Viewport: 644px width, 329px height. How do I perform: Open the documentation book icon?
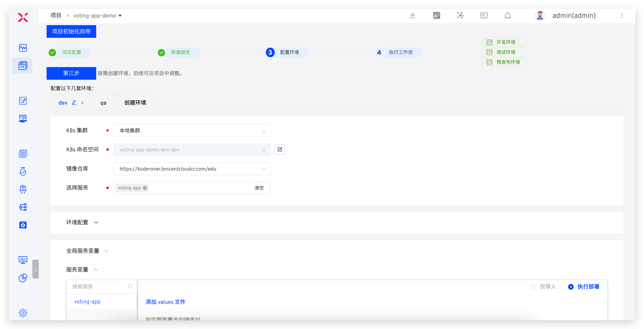pyautogui.click(x=484, y=16)
